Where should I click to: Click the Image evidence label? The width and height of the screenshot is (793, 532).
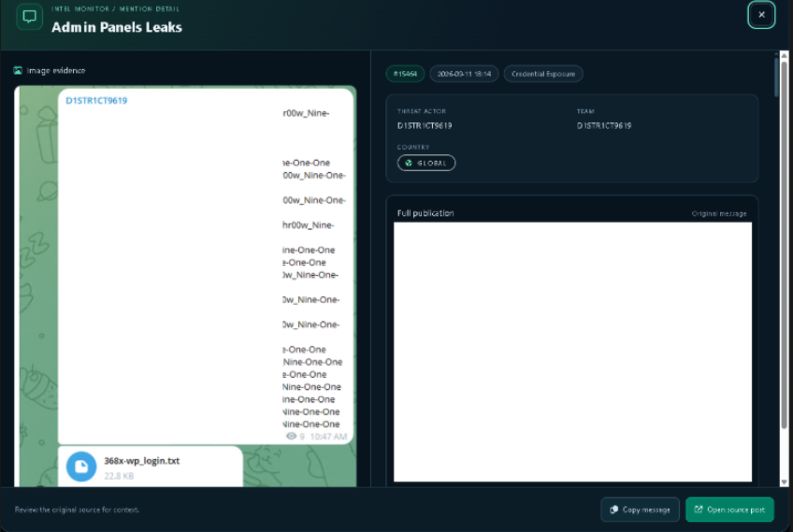pyautogui.click(x=55, y=70)
